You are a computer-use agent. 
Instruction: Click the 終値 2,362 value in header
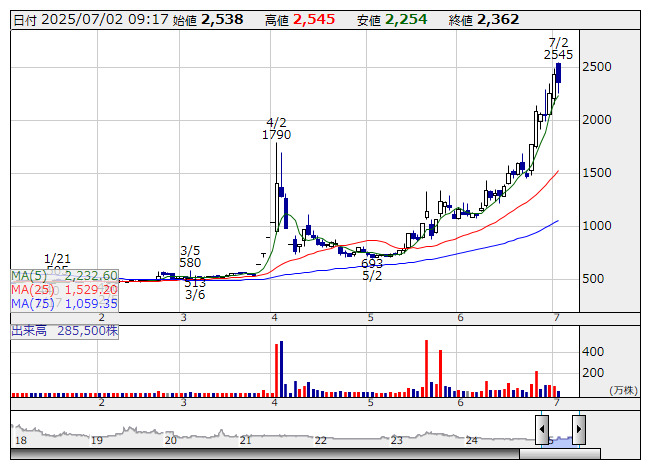click(x=497, y=19)
